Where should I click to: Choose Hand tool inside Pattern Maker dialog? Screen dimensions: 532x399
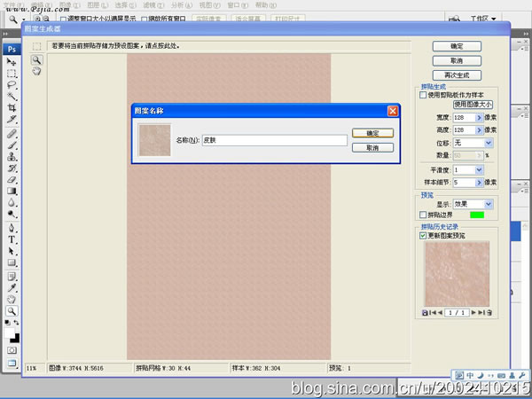tap(36, 71)
